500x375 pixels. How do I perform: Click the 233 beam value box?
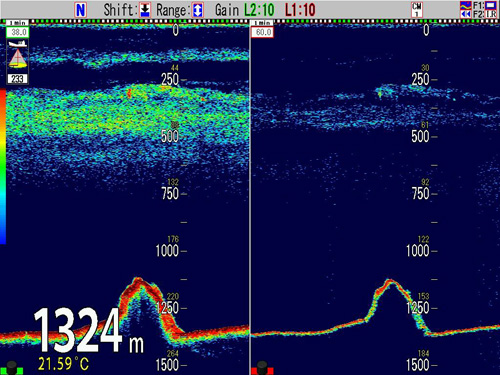[x=17, y=79]
